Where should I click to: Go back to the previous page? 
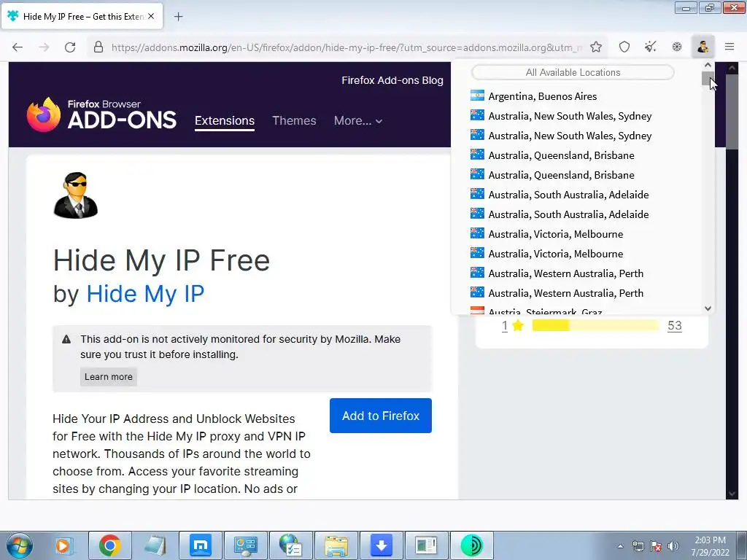click(18, 47)
